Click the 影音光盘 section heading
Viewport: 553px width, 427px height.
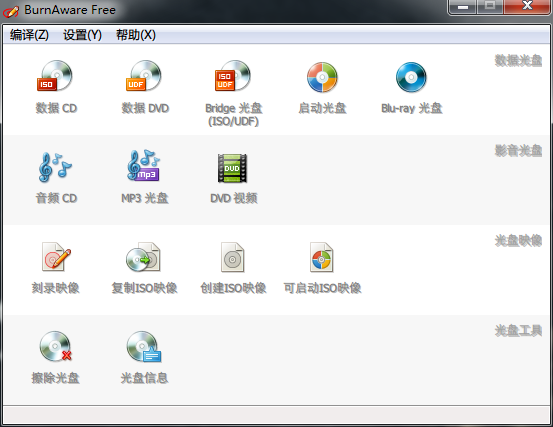pos(518,151)
